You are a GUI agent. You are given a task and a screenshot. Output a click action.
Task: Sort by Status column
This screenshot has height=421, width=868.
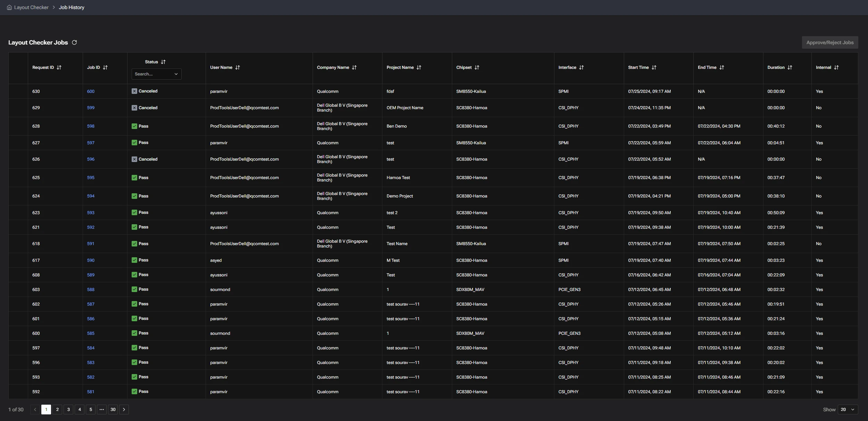[x=163, y=62]
